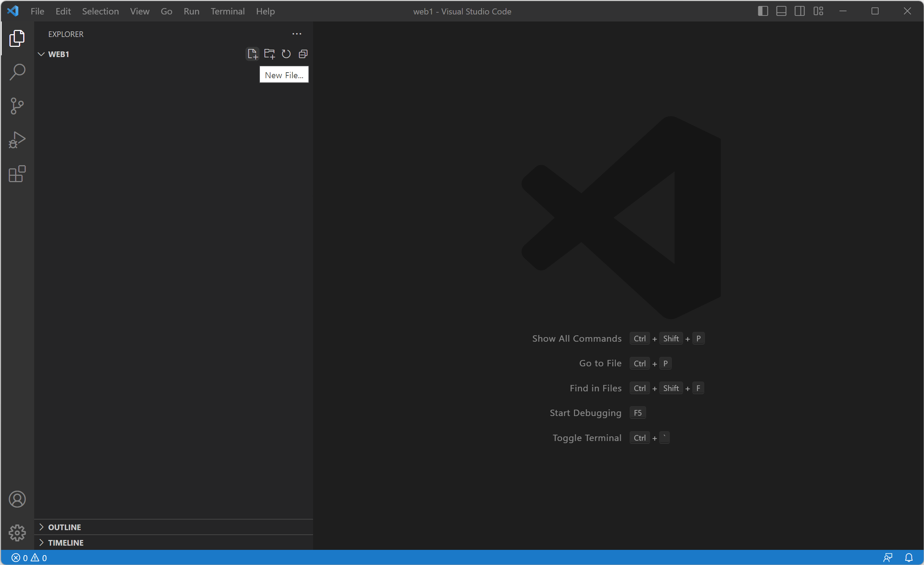Toggle secondary side bar visibility
Screen dimensions: 924x565
coord(799,11)
